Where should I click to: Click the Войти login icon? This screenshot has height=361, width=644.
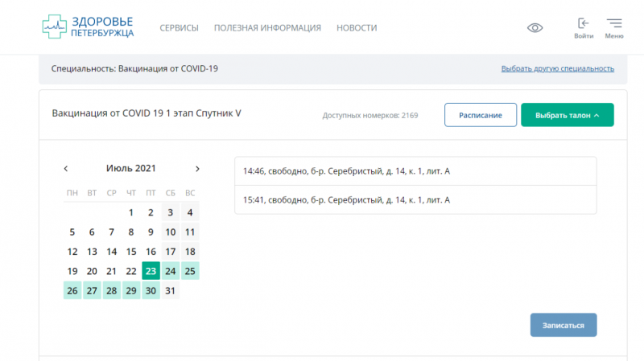tap(584, 27)
